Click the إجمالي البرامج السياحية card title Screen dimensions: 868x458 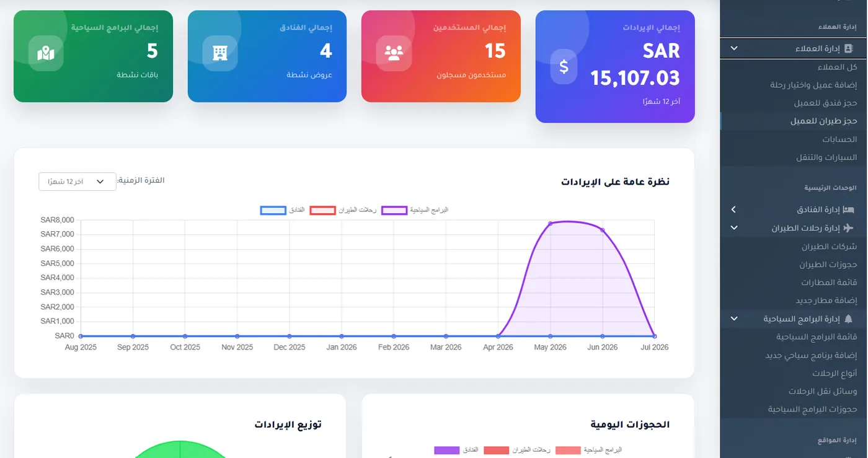tap(115, 27)
